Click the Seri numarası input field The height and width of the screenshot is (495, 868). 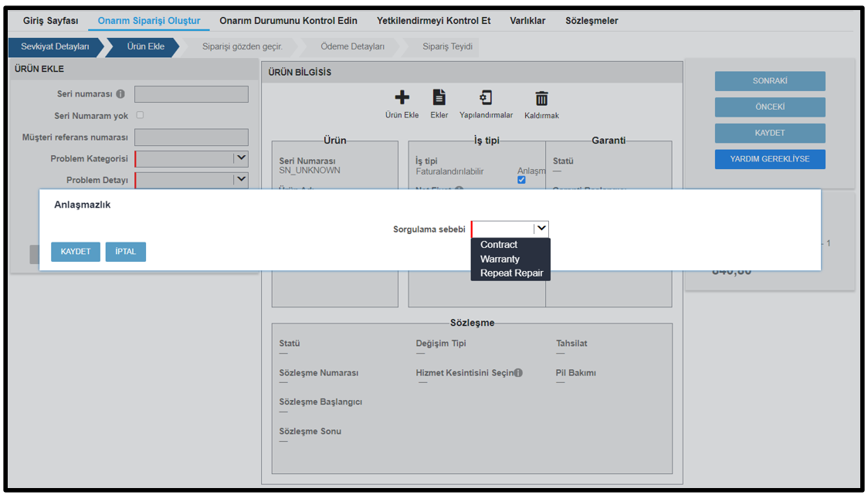192,94
